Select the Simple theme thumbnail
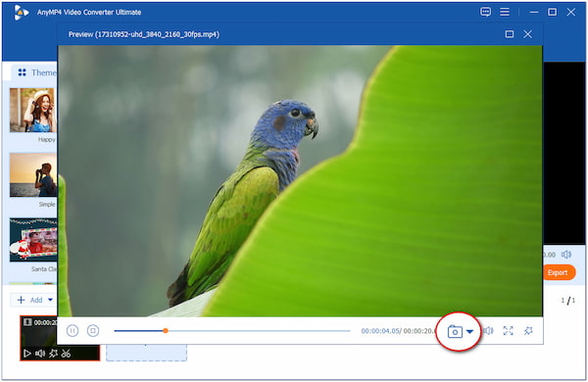588x382 pixels. pyautogui.click(x=32, y=174)
